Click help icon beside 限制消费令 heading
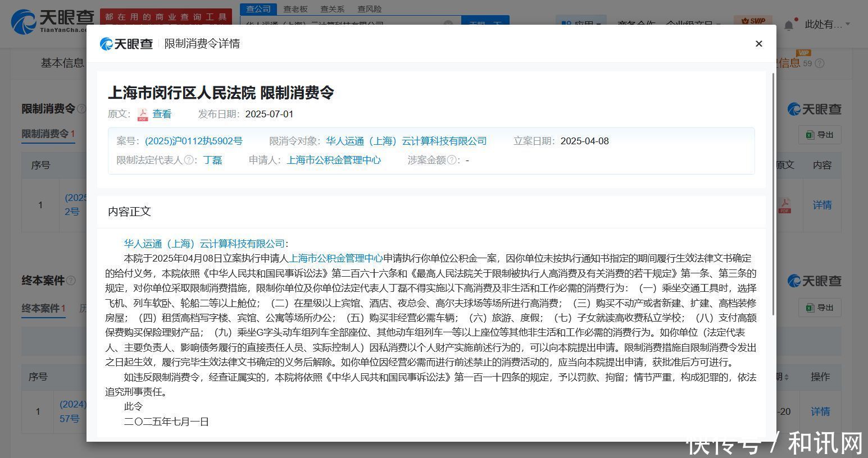This screenshot has width=868, height=458. click(x=81, y=109)
